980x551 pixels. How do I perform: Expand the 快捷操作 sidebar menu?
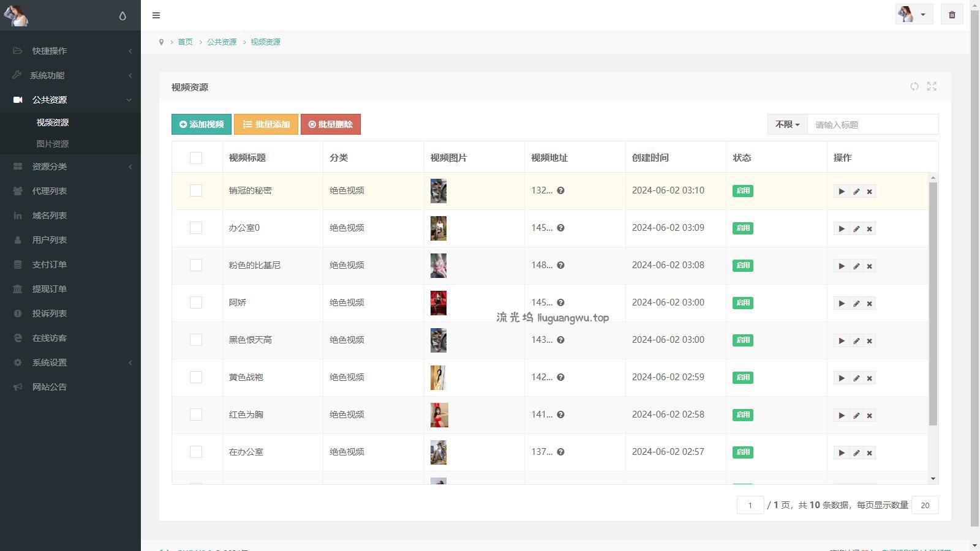click(x=70, y=51)
